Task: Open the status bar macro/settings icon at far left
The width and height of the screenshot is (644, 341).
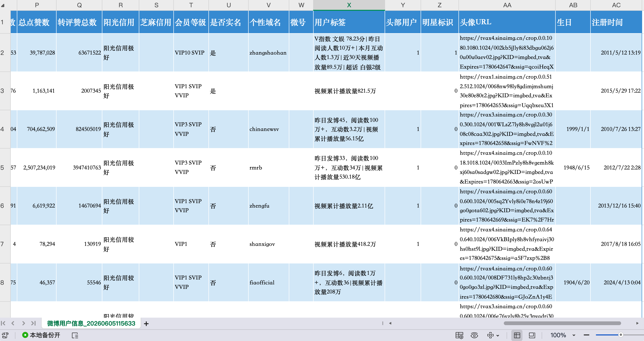Action: pyautogui.click(x=5, y=335)
